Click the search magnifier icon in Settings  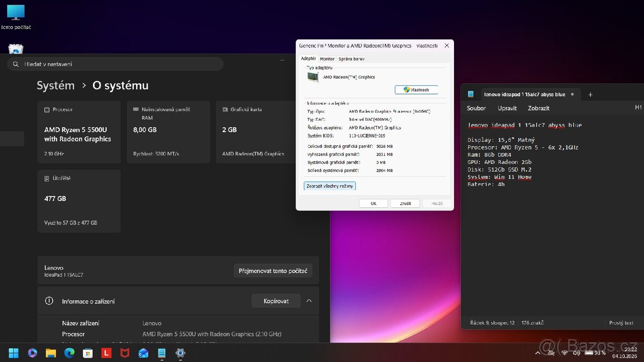(x=16, y=64)
